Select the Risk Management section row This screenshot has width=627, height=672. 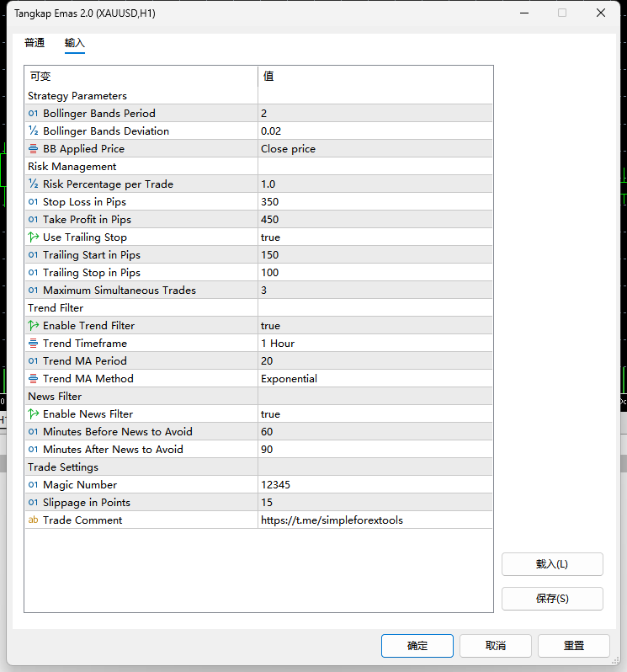coord(258,166)
